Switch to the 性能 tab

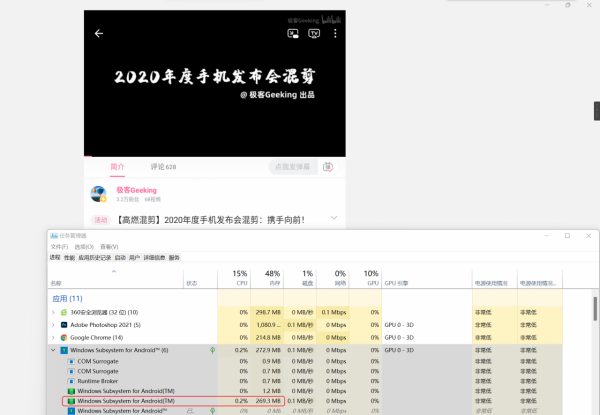tap(69, 258)
